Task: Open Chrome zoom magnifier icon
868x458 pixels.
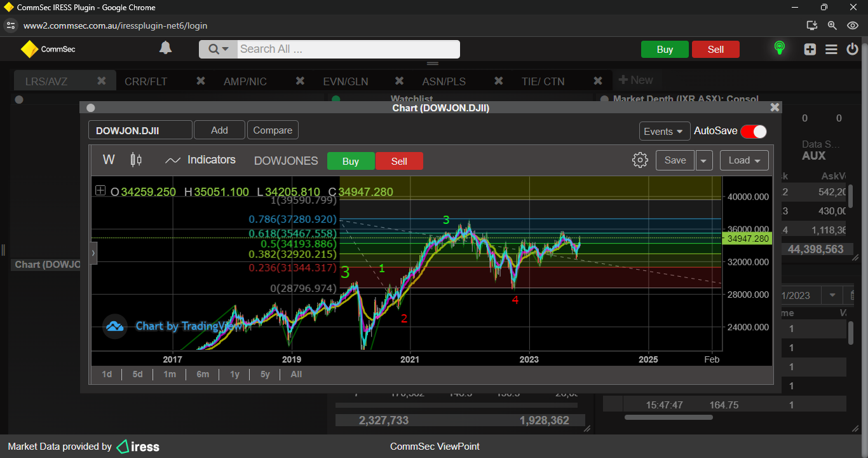Action: 832,25
